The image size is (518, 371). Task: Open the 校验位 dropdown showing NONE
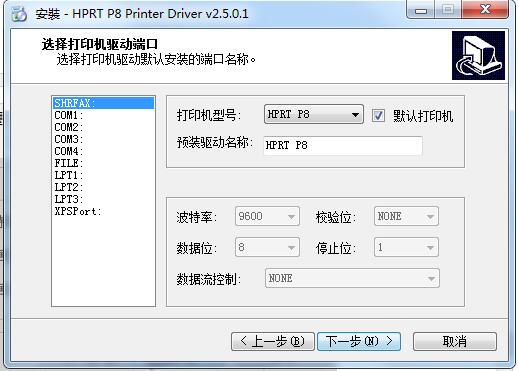point(406,216)
